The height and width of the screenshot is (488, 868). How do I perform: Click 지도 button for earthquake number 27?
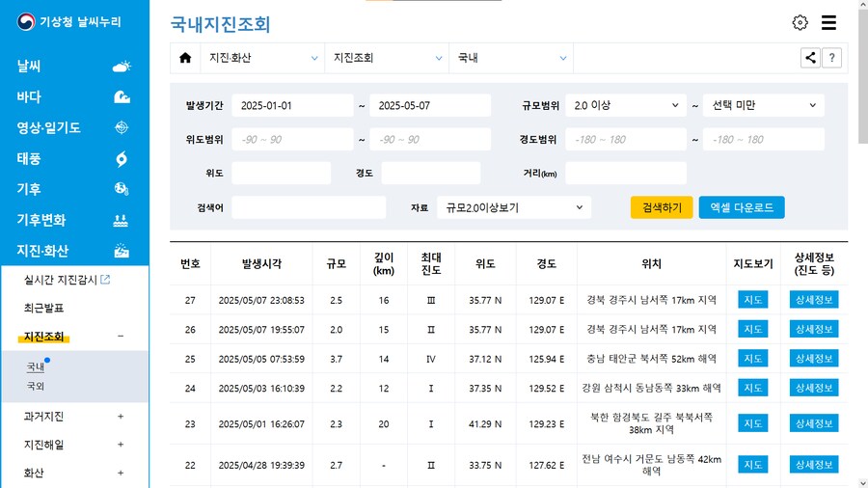pos(753,300)
